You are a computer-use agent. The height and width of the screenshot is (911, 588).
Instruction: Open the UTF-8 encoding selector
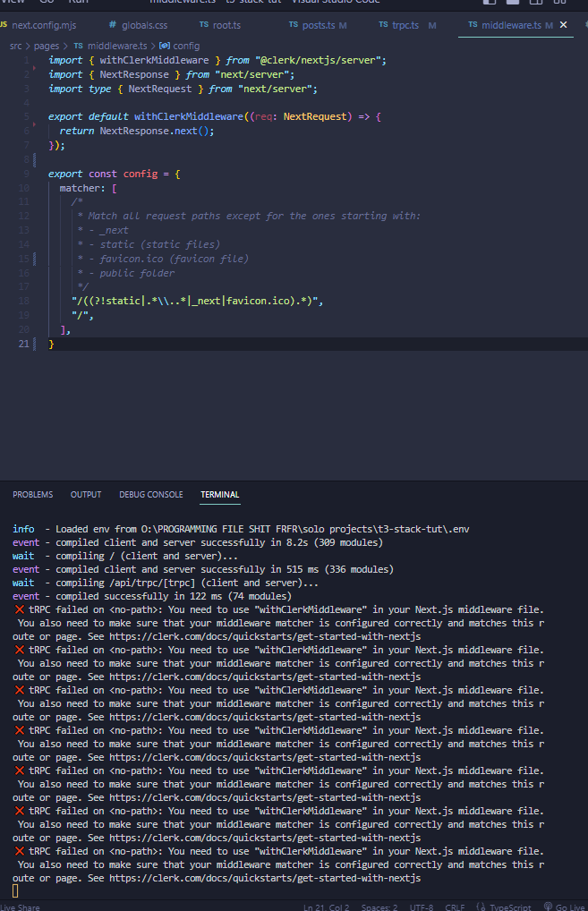click(x=422, y=907)
